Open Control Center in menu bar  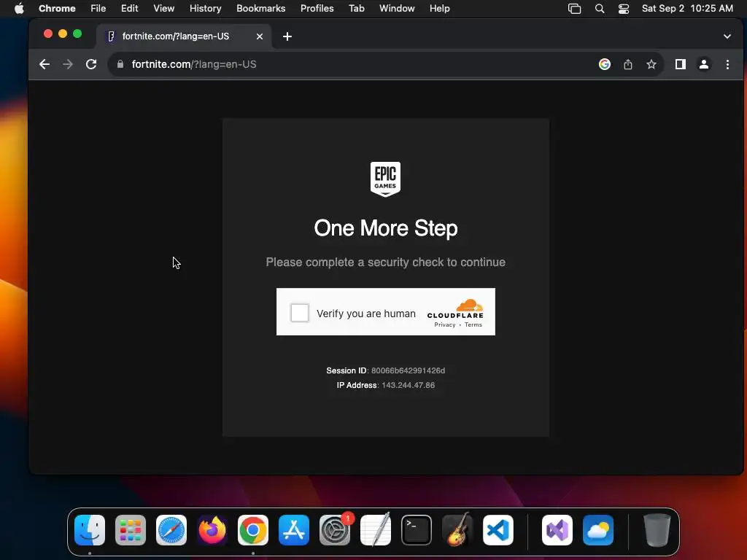(x=624, y=9)
